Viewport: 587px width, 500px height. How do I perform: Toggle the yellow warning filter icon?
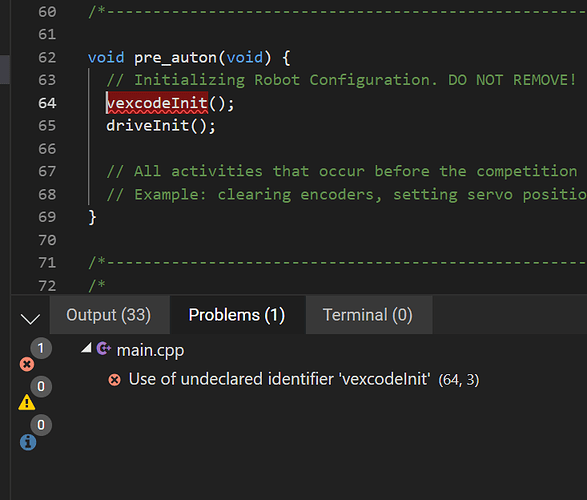click(x=27, y=403)
